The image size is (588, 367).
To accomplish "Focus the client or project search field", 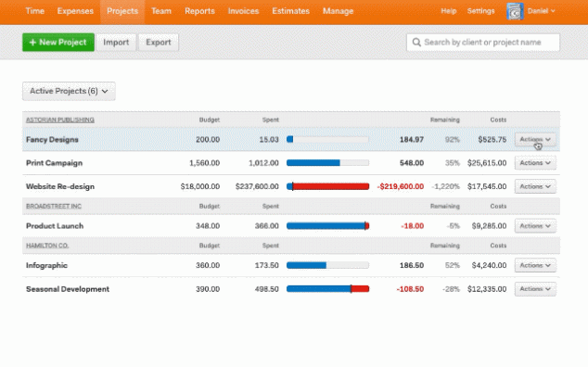I will point(483,43).
